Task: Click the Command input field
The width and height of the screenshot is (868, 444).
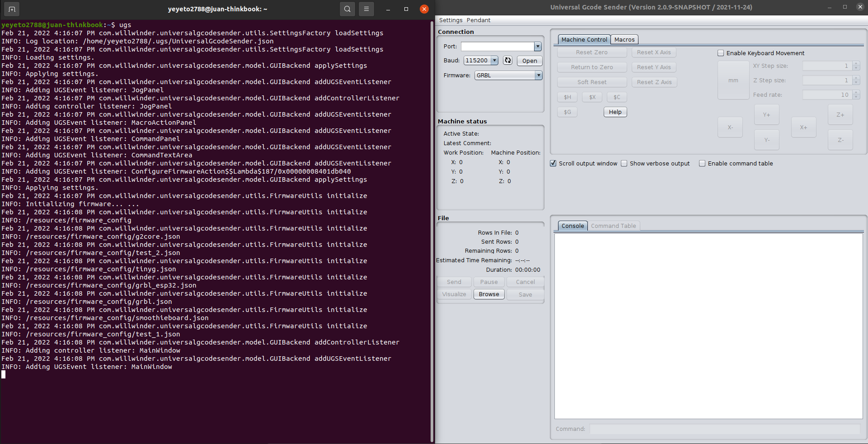Action: pos(725,429)
